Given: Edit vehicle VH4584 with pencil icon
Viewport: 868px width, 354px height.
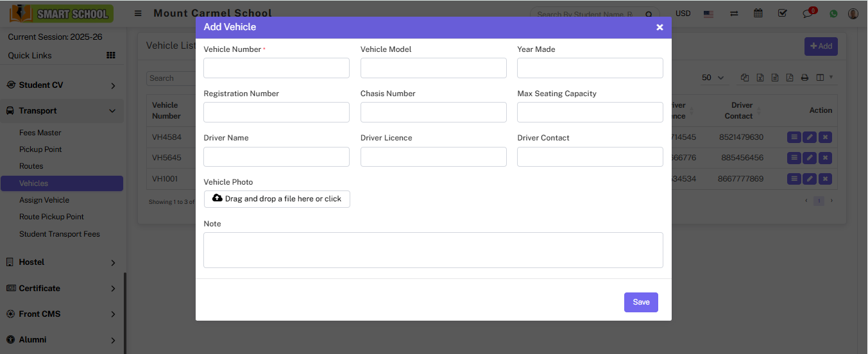Looking at the screenshot, I should [810, 137].
